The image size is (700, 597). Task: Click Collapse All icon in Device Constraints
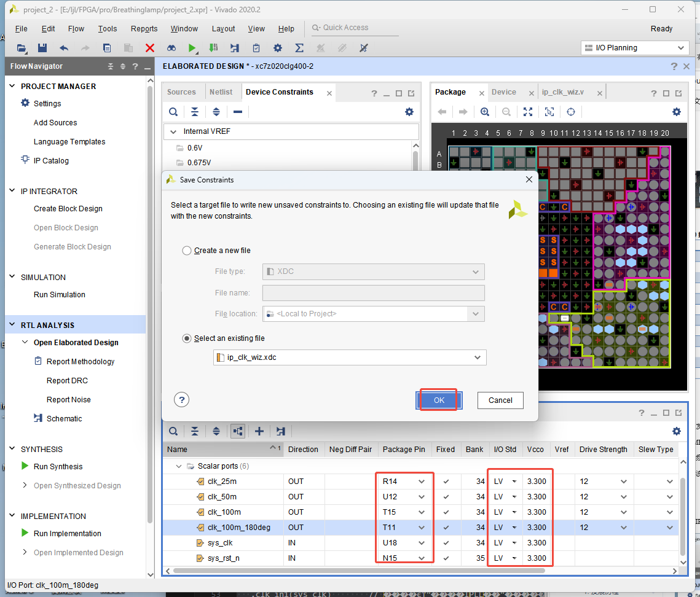click(195, 112)
